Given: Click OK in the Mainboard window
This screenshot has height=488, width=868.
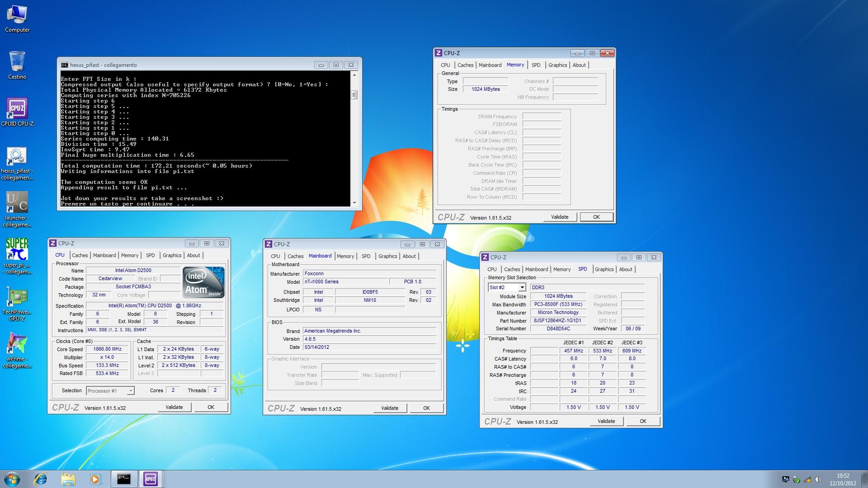Looking at the screenshot, I should pyautogui.click(x=426, y=408).
